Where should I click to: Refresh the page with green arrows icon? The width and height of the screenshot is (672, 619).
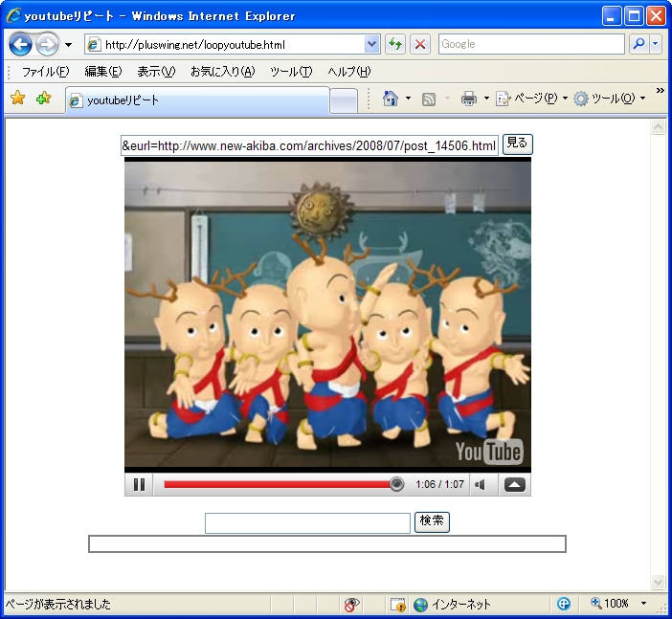click(394, 44)
